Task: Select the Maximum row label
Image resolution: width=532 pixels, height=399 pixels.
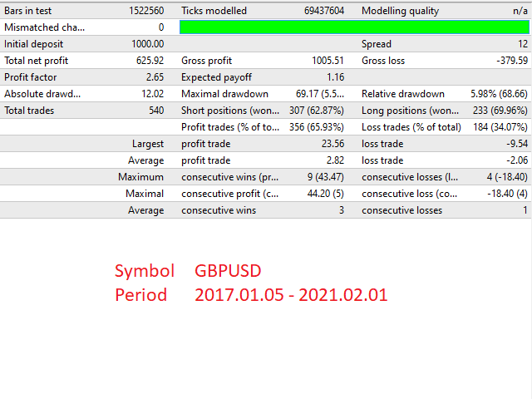Action: click(x=140, y=177)
